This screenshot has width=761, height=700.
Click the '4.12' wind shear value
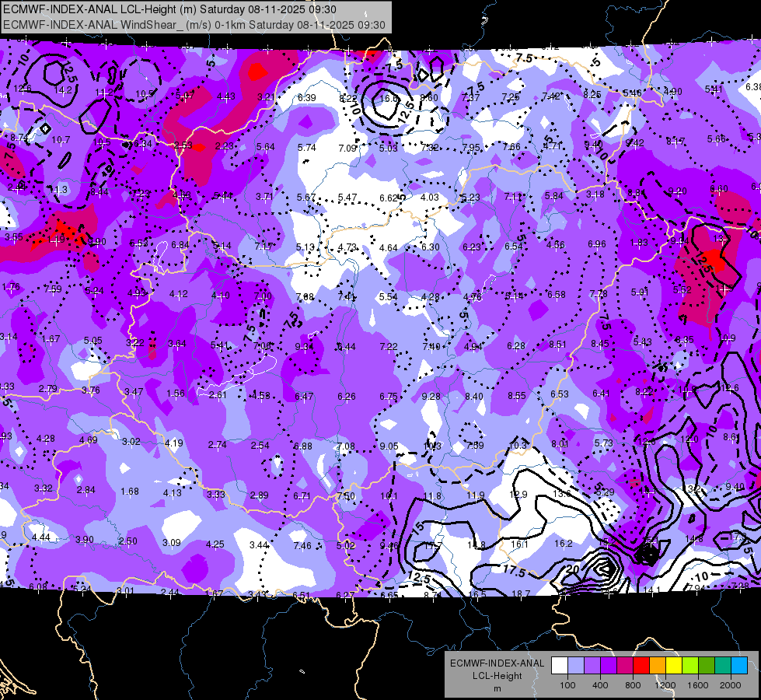point(179,294)
